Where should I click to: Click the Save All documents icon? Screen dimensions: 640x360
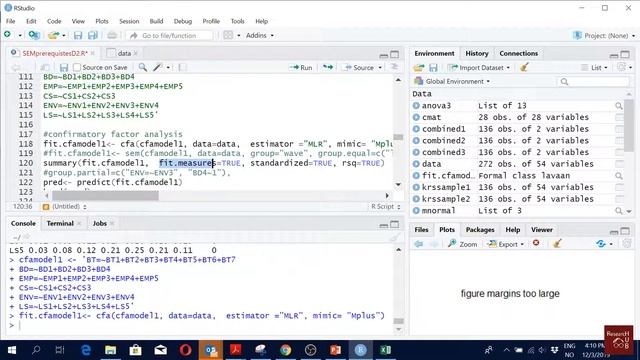pos(93,36)
